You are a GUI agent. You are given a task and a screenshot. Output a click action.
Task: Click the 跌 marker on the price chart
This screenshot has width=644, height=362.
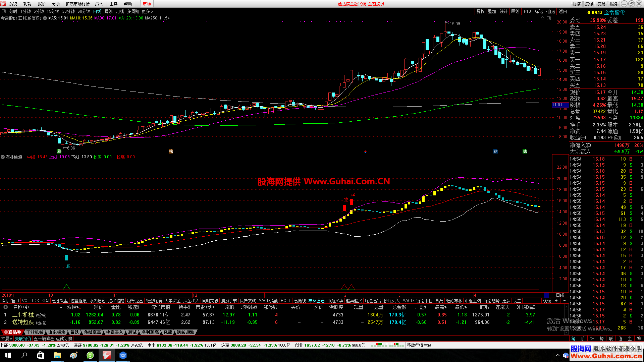59,152
